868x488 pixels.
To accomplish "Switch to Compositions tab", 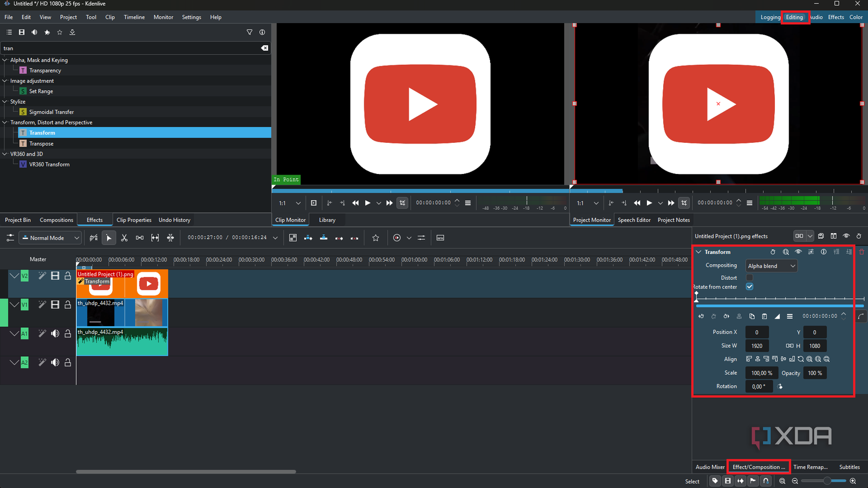I will (56, 220).
